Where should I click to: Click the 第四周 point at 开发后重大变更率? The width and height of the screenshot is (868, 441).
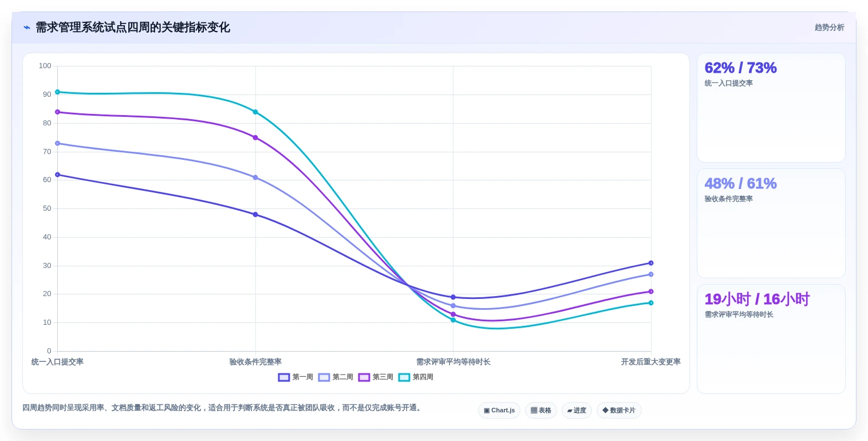pos(651,303)
